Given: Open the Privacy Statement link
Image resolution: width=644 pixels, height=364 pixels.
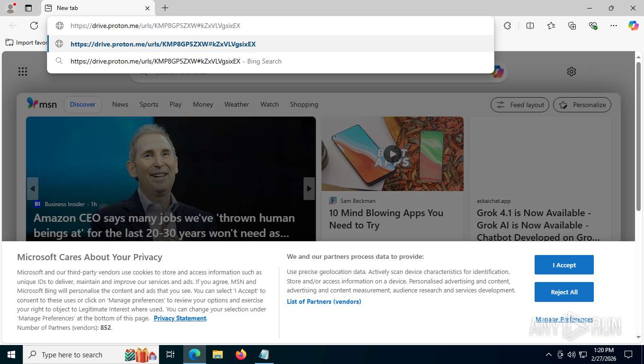Looking at the screenshot, I should [x=180, y=318].
